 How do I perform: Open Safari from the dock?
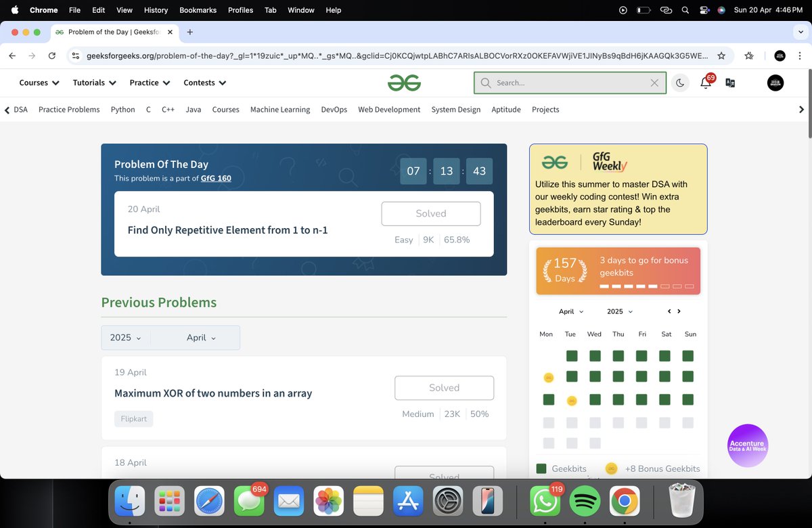(209, 502)
